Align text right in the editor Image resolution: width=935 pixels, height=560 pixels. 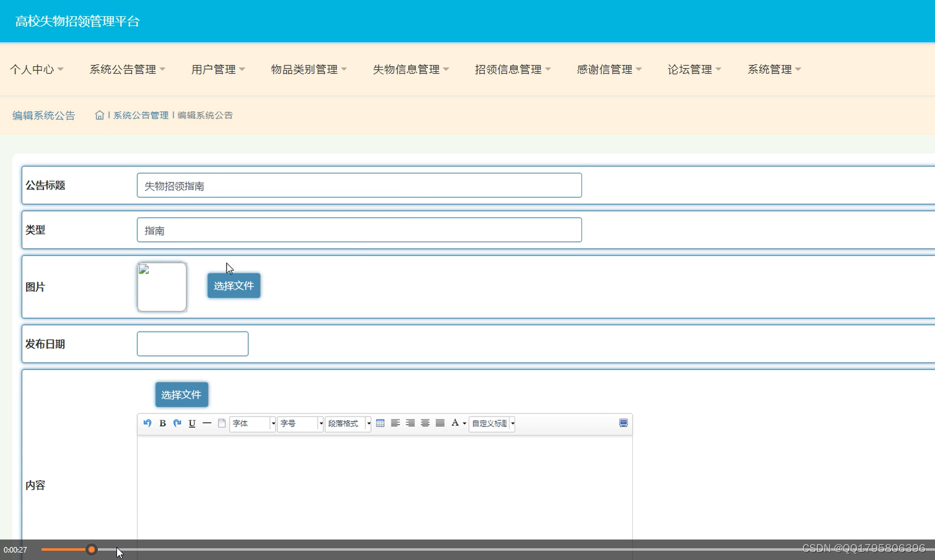coord(410,423)
